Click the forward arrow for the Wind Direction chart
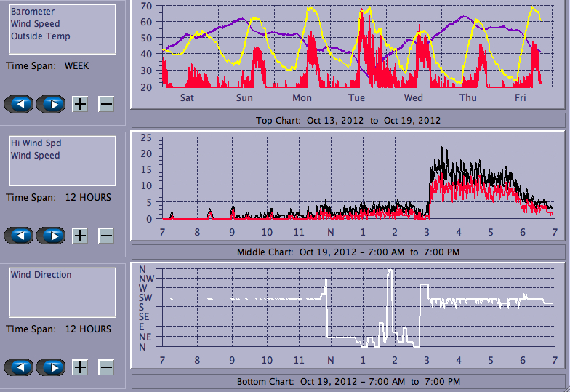Viewport: 570px width, 392px height. (x=51, y=367)
